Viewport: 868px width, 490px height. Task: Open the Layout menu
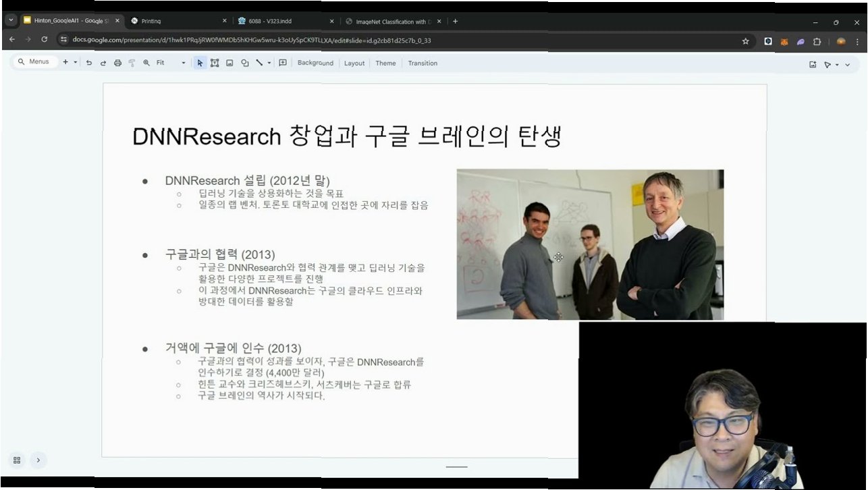click(354, 63)
